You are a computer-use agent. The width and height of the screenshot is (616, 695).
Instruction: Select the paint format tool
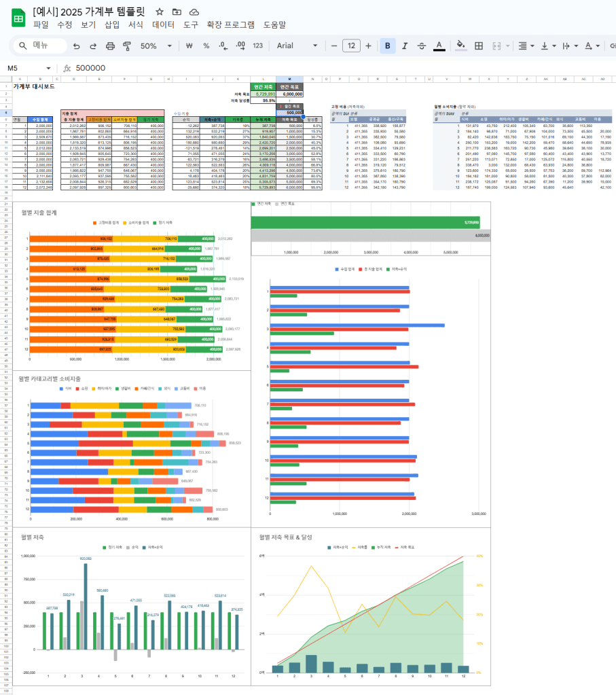point(126,46)
